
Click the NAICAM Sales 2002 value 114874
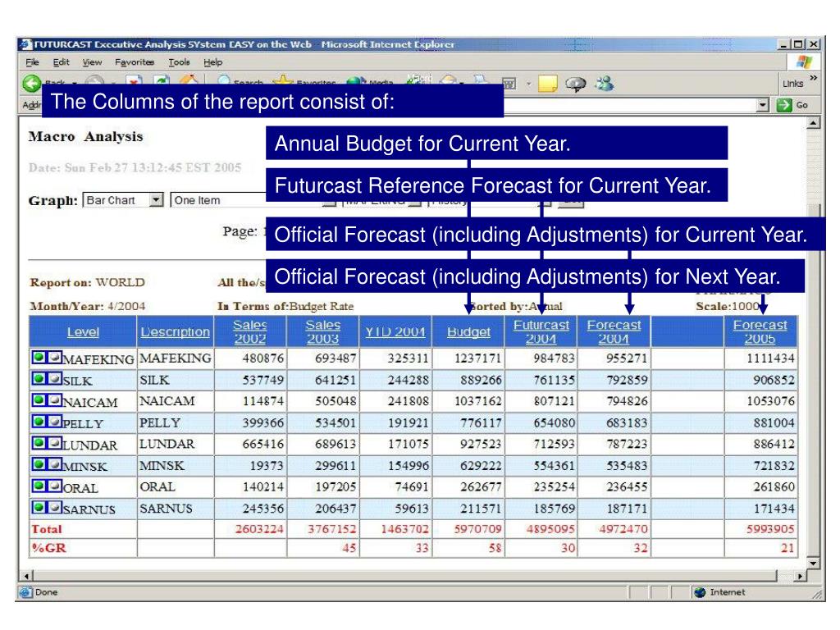(x=262, y=400)
